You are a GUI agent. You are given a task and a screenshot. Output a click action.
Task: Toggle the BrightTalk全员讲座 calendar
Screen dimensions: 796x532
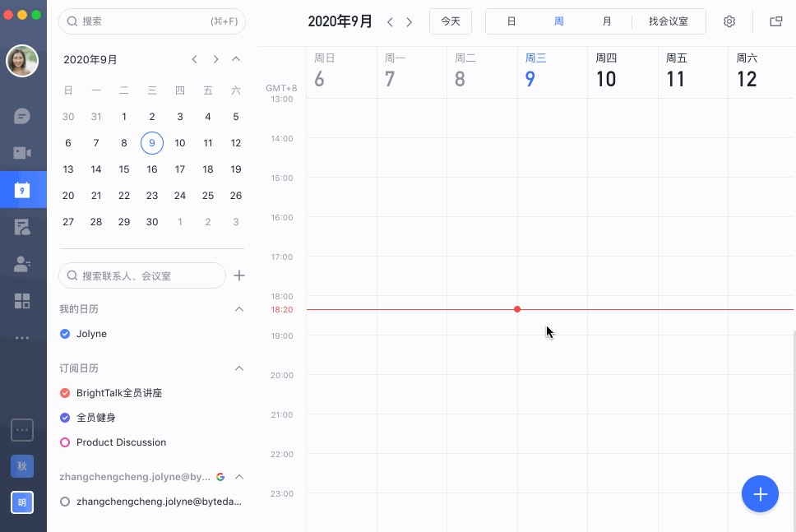tap(65, 393)
